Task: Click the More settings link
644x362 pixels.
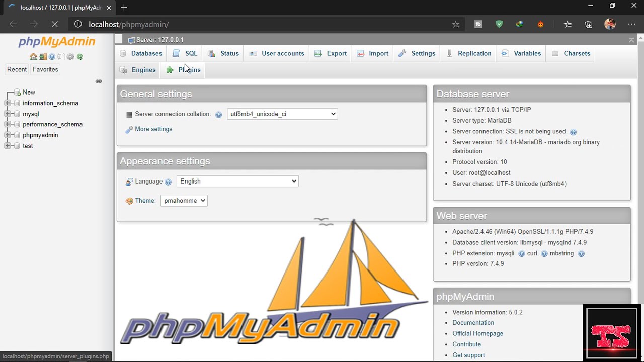Action: coord(153,129)
